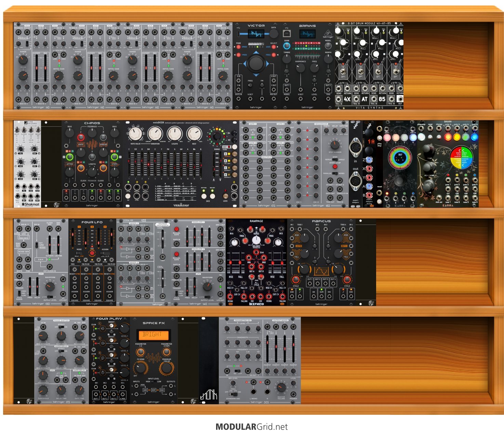This screenshot has height=434, width=504.
Task: Click the red-ringed t button on Chaos
Action: 81,137
